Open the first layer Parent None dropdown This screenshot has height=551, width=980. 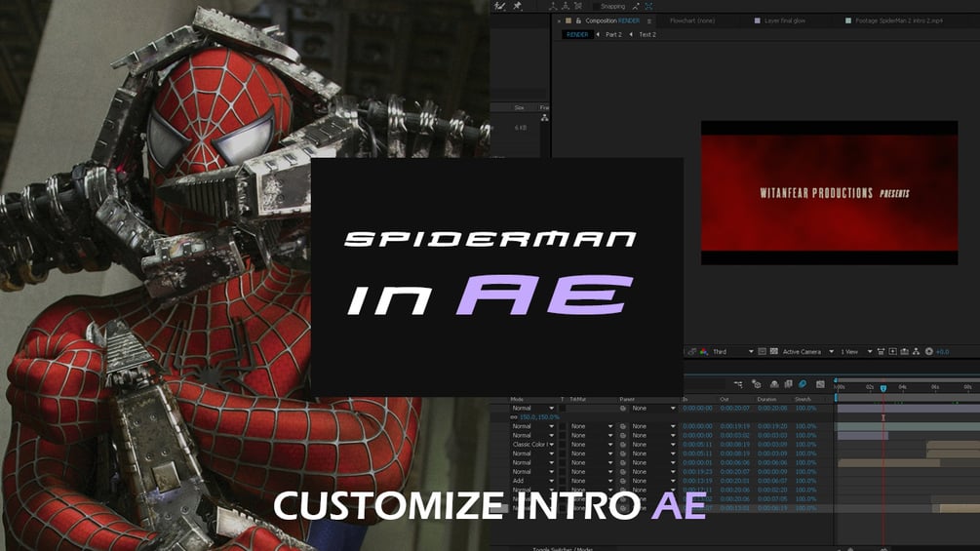[x=653, y=409]
